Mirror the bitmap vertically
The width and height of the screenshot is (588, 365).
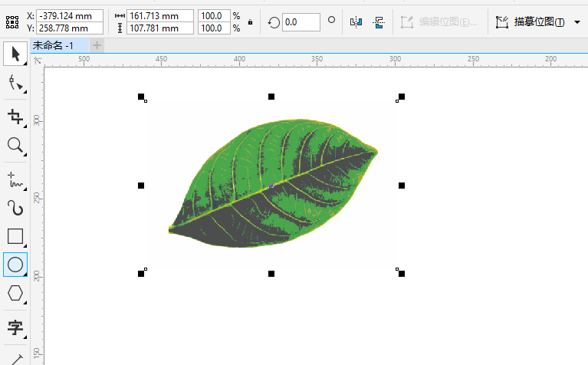click(x=379, y=22)
